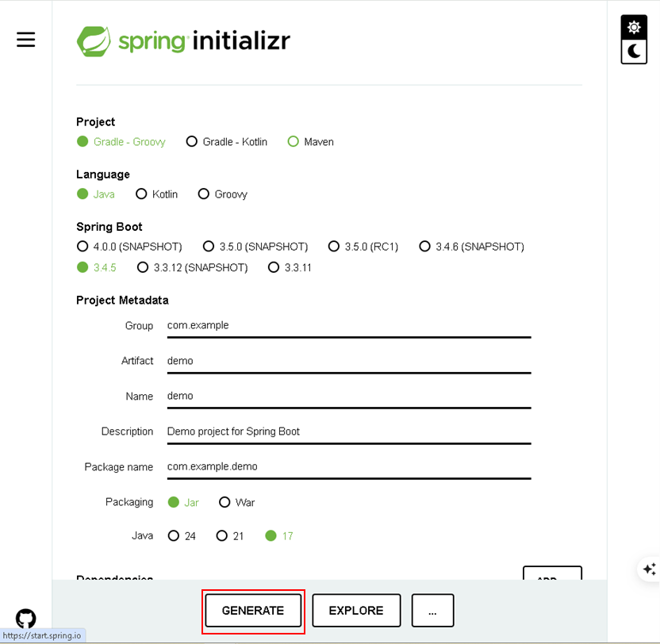Select Spring Boot 4.0.0 (SNAPSHOT)
Image resolution: width=660 pixels, height=644 pixels.
(129, 247)
